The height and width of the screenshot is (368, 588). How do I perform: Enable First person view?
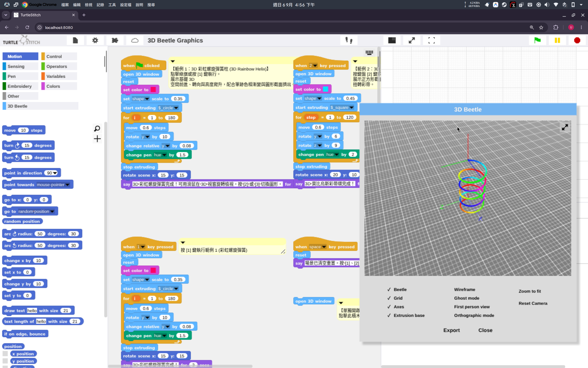click(472, 307)
